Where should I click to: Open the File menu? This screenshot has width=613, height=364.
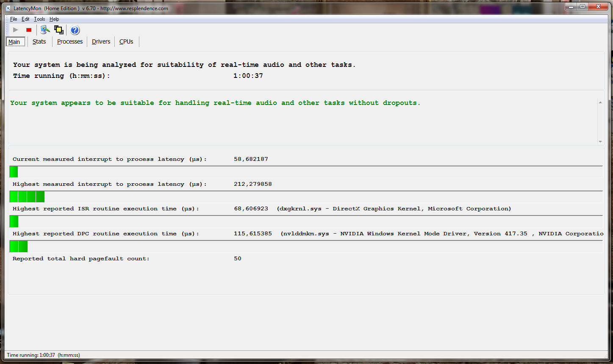pos(14,19)
